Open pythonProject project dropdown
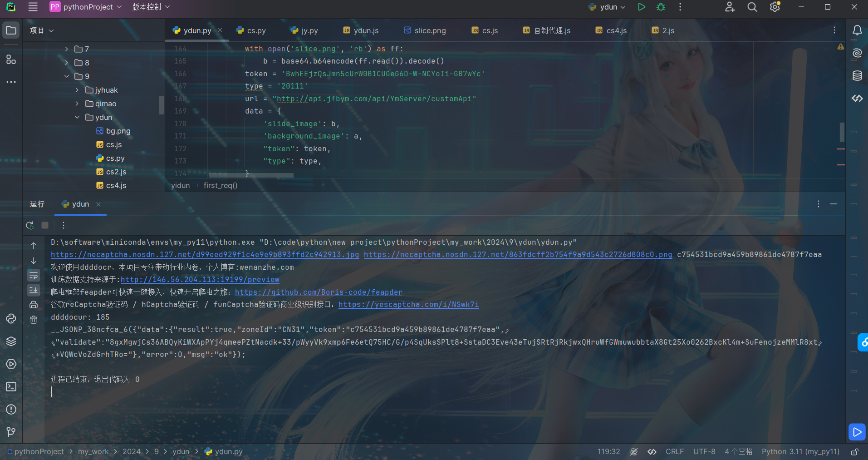Image resolution: width=868 pixels, height=460 pixels. coord(86,7)
